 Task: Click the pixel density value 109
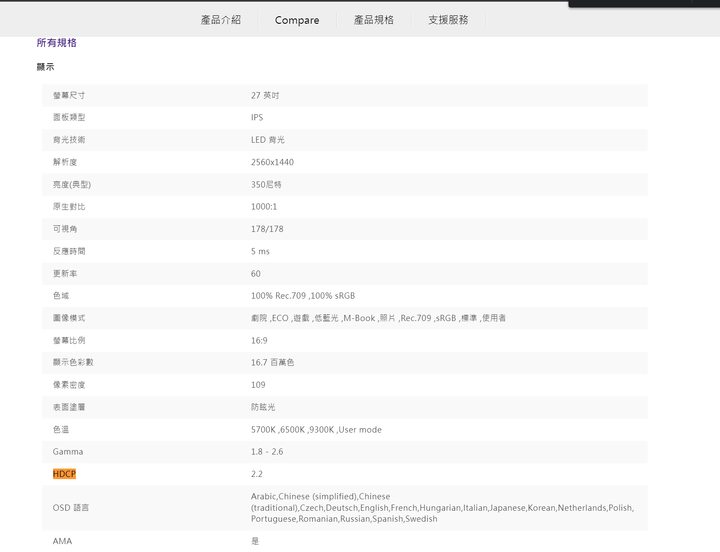point(258,385)
